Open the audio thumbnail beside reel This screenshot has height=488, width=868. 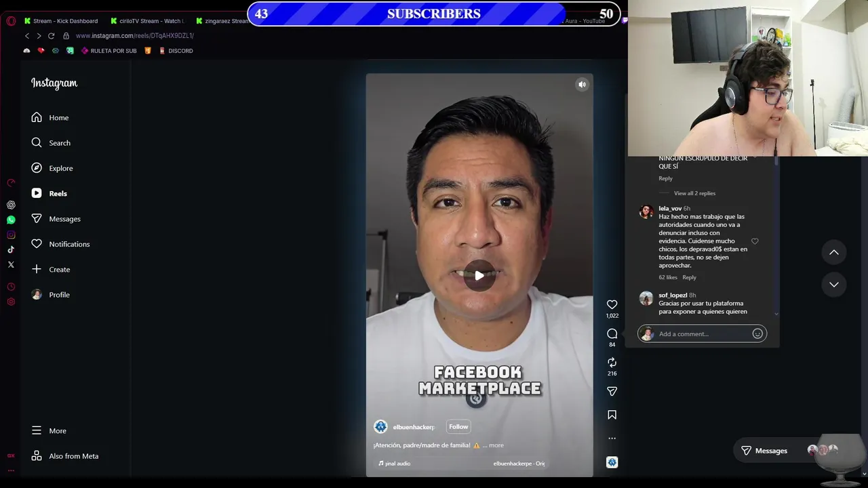pos(612,462)
